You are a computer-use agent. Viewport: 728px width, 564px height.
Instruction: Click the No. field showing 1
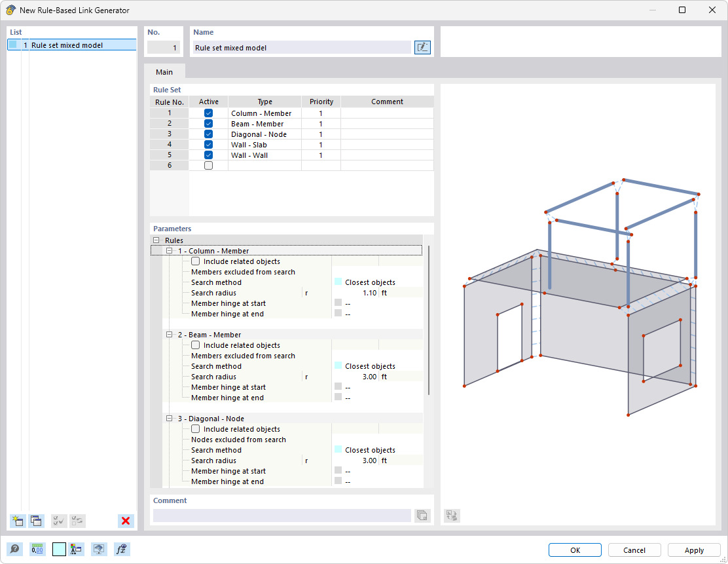point(164,47)
